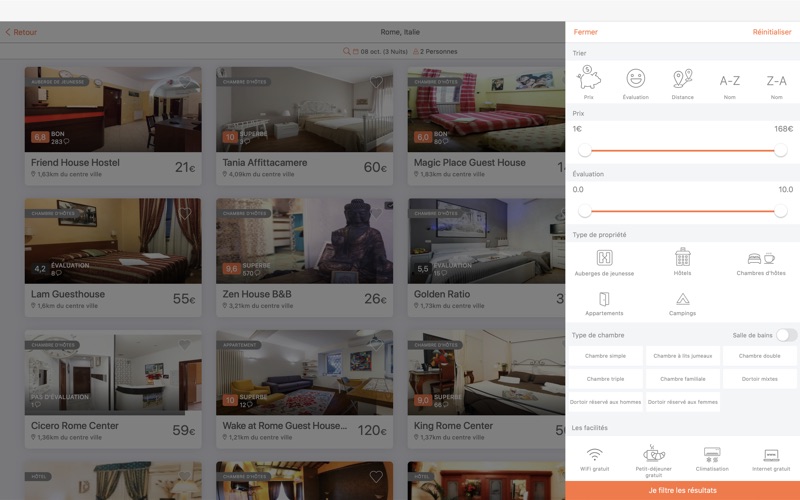Click maximum Évaluation slider handle at 10.0
Screen dimensions: 800x500
(x=780, y=211)
